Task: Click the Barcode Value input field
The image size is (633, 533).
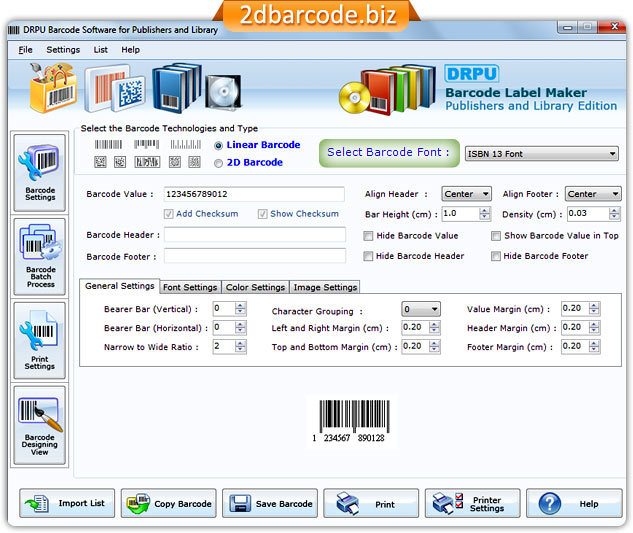Action: click(x=254, y=194)
